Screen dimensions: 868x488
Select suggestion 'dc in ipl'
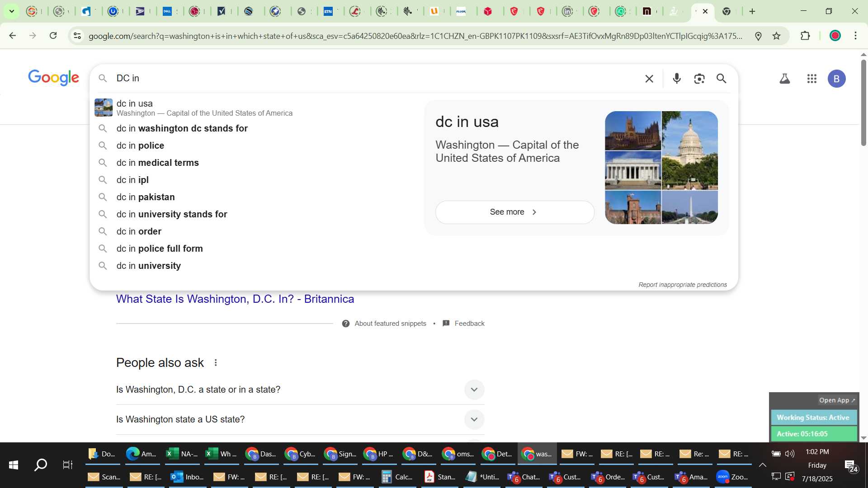click(258, 180)
